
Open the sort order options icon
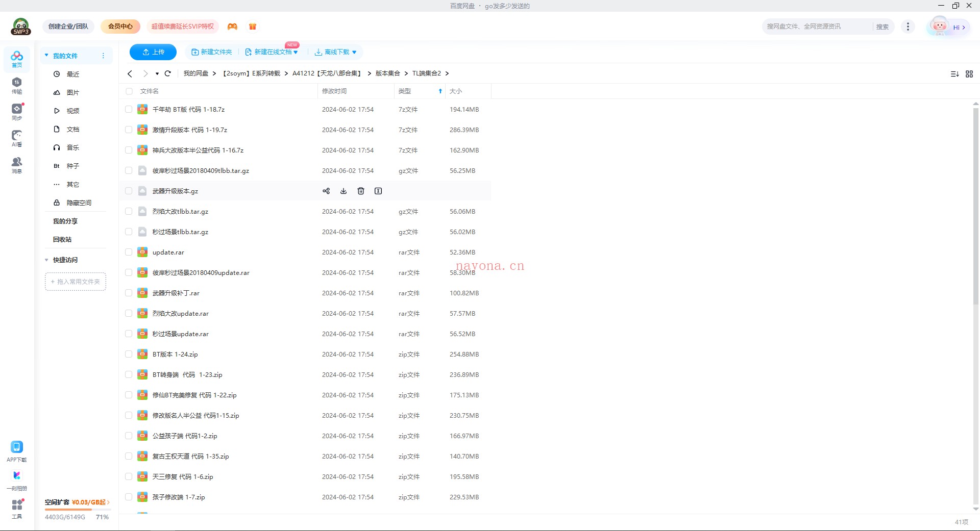[954, 74]
